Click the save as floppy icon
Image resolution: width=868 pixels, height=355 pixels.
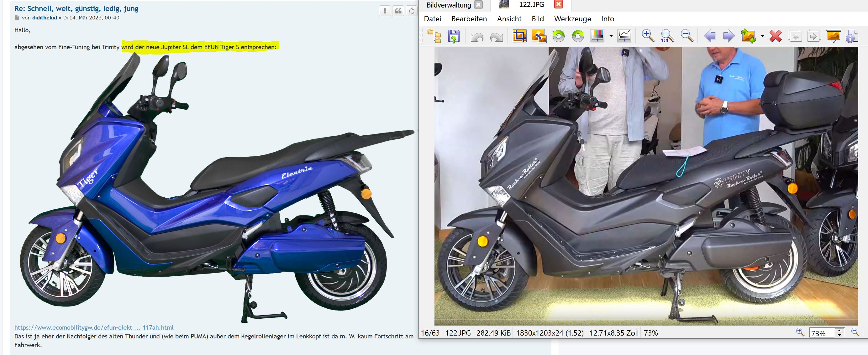coord(454,36)
